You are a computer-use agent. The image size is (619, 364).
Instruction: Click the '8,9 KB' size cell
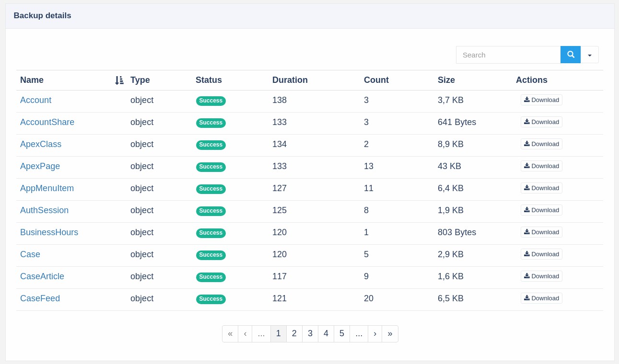451,144
